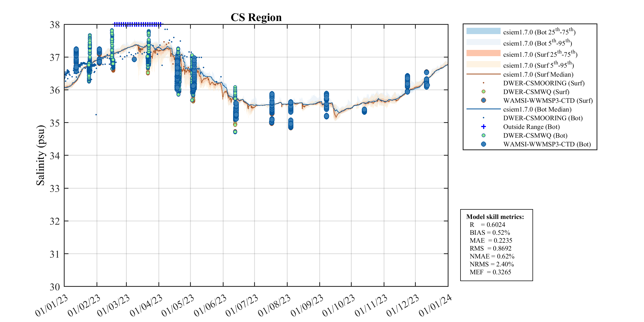The width and height of the screenshot is (644, 322).
Task: Click the Bot 25th-75th blue color swatch
Action: 483,31
